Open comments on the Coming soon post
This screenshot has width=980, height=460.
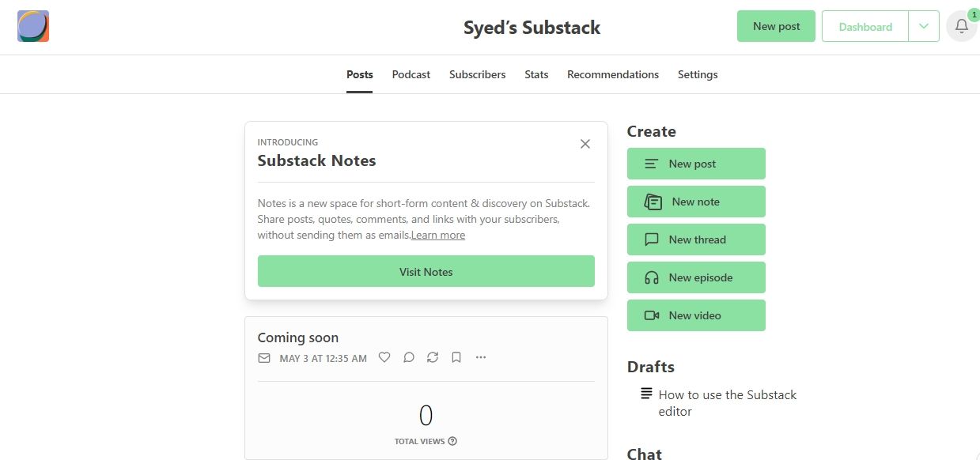(x=409, y=357)
